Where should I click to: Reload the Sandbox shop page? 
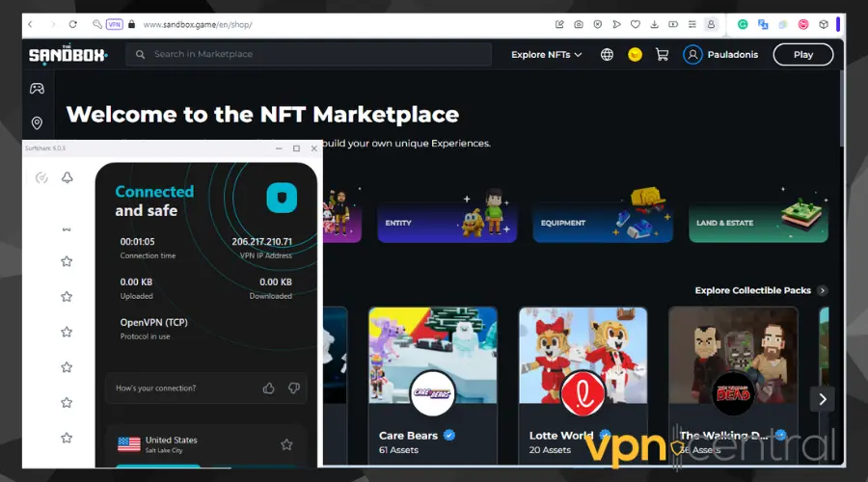pos(72,24)
